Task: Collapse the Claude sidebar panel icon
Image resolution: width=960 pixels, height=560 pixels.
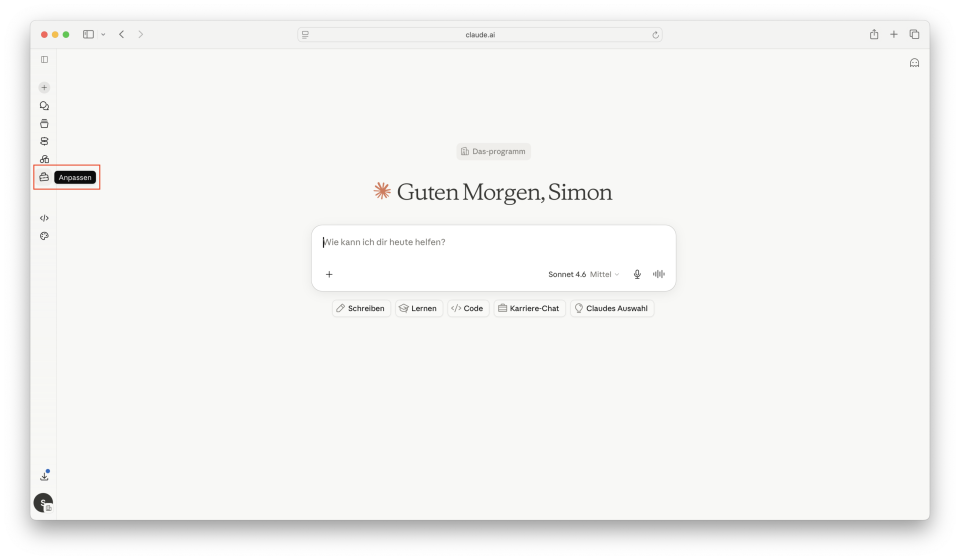Action: coord(44,59)
